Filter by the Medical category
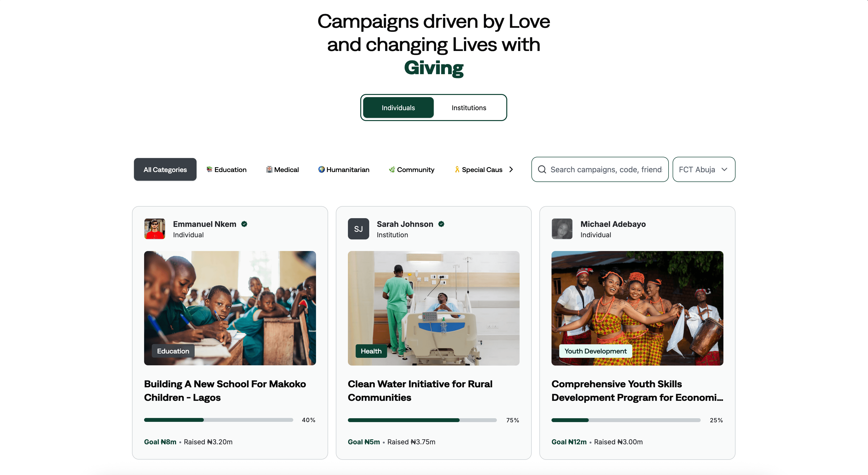 (x=282, y=170)
